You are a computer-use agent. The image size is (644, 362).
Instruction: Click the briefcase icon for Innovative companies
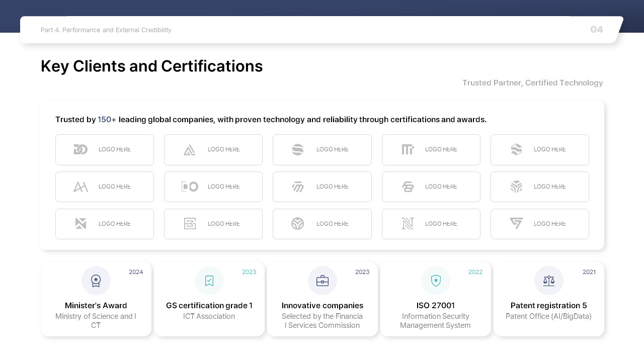(x=323, y=281)
